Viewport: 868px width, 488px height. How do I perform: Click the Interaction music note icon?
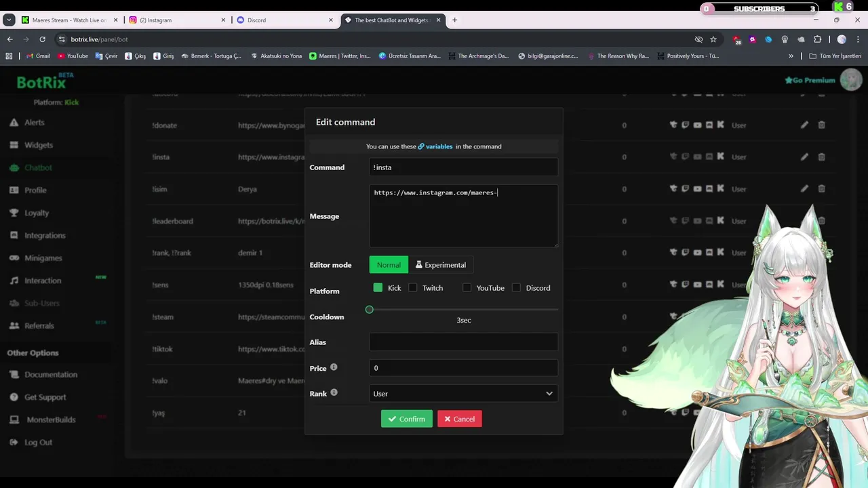(x=14, y=281)
